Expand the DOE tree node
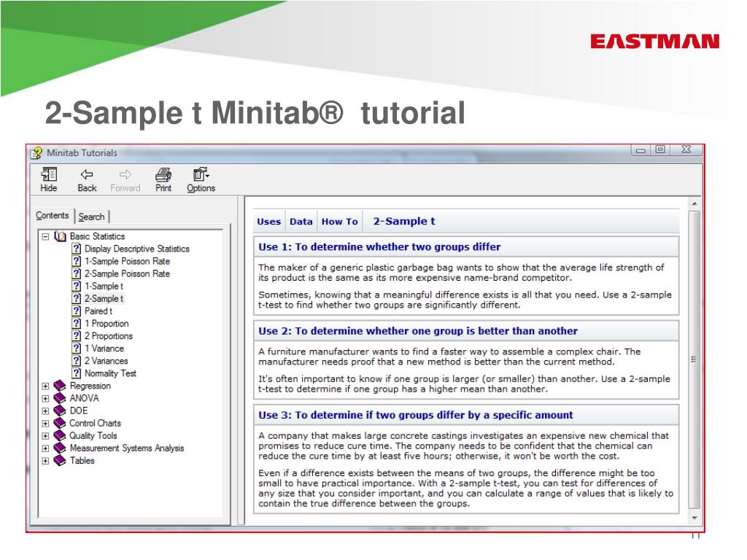 click(45, 411)
